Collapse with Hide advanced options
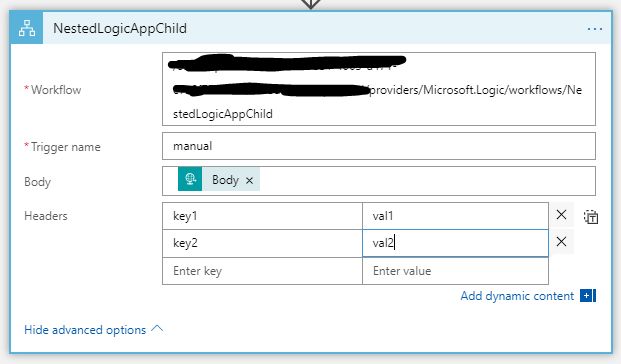Viewport: 621px width, 364px height. [x=93, y=330]
